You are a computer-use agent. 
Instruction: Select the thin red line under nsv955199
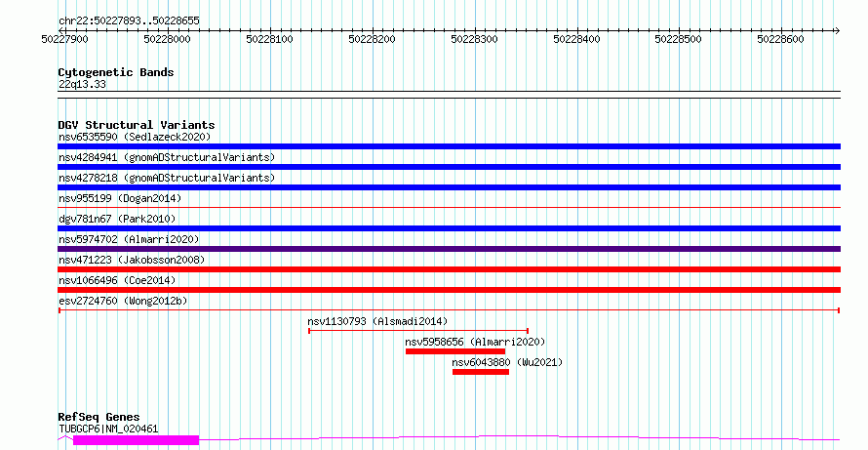pyautogui.click(x=449, y=207)
